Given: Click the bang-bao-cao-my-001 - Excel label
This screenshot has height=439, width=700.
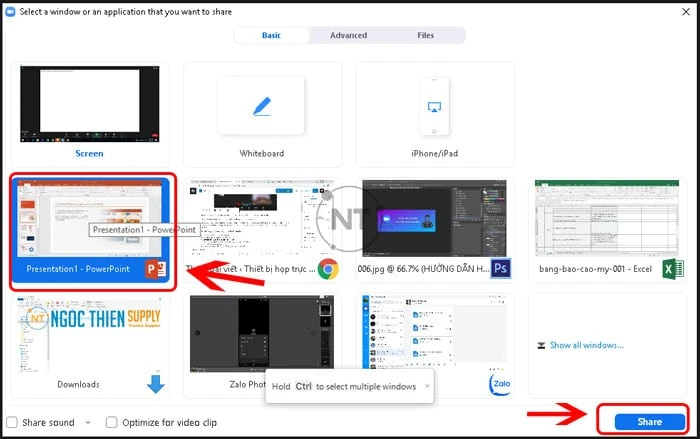Looking at the screenshot, I should 595,269.
